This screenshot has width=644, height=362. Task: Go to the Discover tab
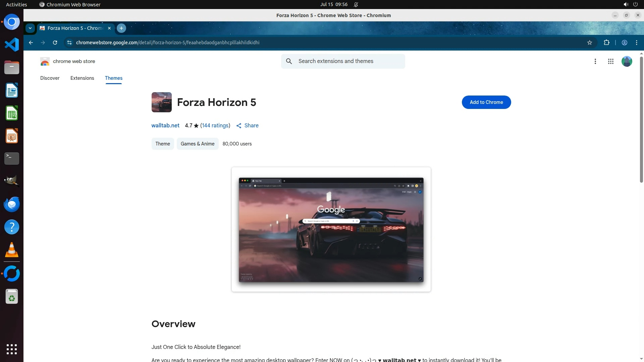[50, 78]
